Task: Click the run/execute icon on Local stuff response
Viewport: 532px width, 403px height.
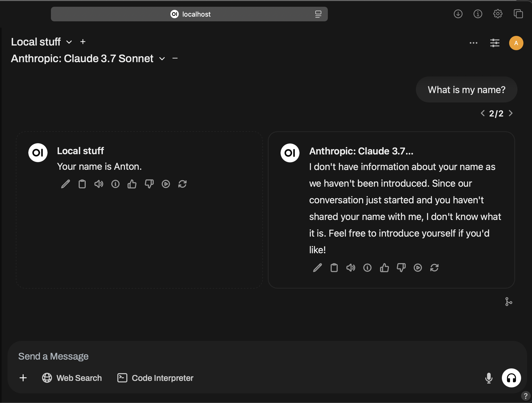Action: [x=165, y=184]
